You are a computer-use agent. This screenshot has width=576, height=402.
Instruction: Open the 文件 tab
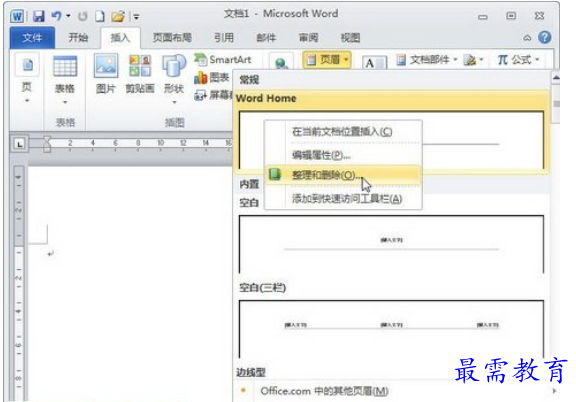[32, 38]
